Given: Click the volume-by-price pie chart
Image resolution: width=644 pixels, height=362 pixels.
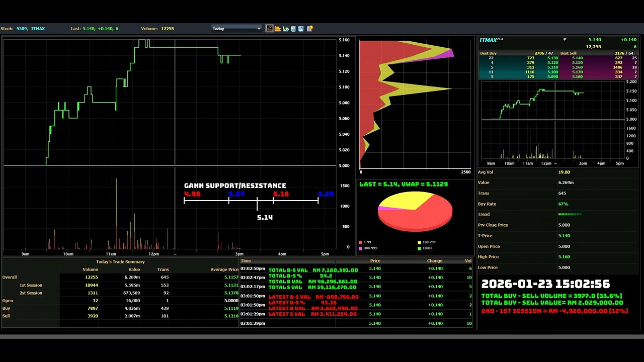Looking at the screenshot, I should (x=415, y=211).
